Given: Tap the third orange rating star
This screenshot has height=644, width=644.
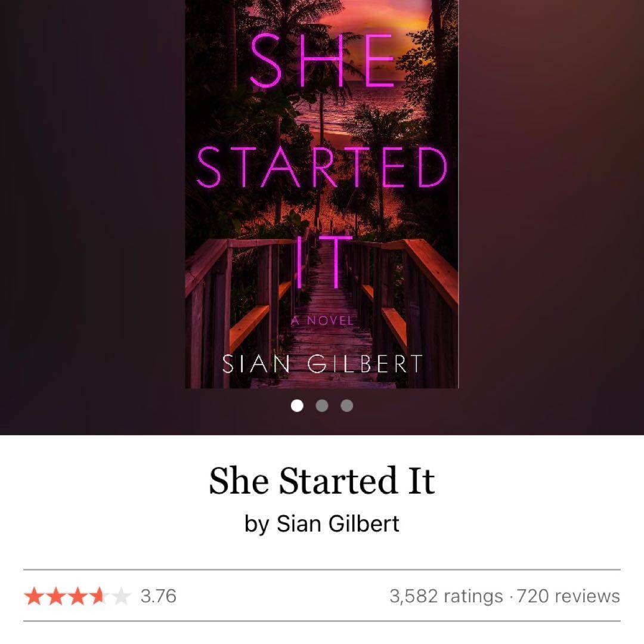Looking at the screenshot, I should click(78, 596).
